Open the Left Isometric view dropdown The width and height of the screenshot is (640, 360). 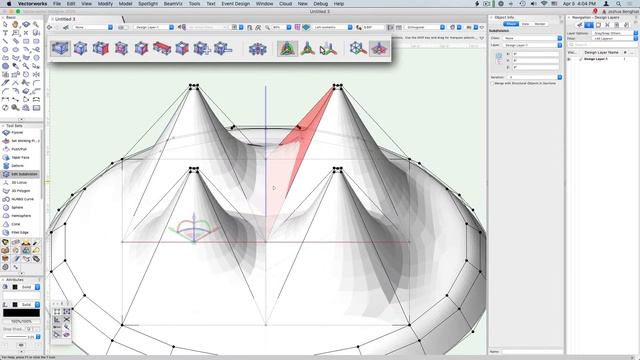333,27
